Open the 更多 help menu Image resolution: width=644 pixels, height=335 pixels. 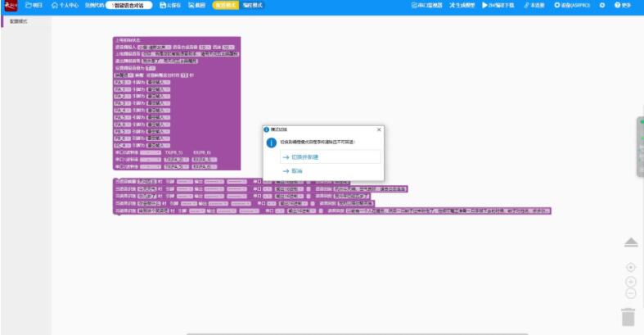pos(623,6)
